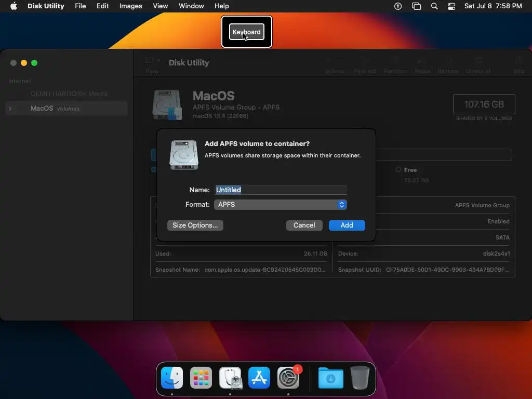Click the add Volume plus icon
This screenshot has width=532, height=399.
328,60
